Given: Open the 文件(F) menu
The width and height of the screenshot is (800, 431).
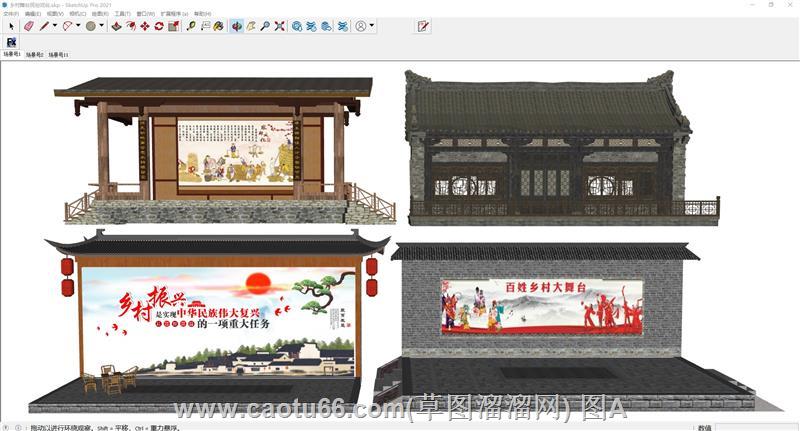Looking at the screenshot, I should click(x=11, y=14).
